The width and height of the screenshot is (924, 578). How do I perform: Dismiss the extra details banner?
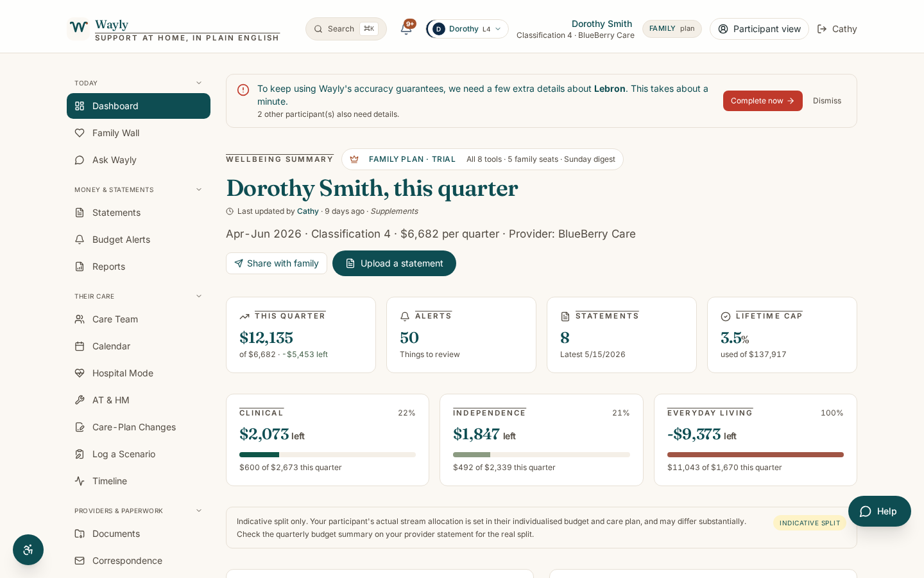tap(827, 101)
